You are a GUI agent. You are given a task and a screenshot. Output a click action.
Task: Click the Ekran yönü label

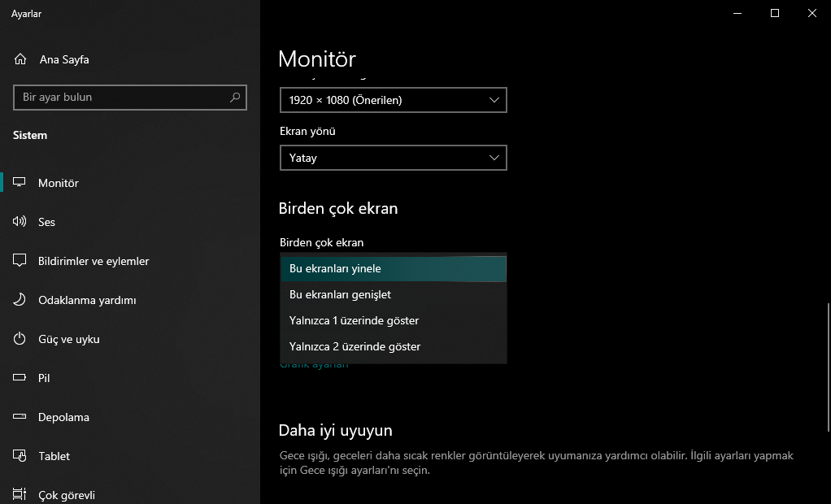(307, 131)
